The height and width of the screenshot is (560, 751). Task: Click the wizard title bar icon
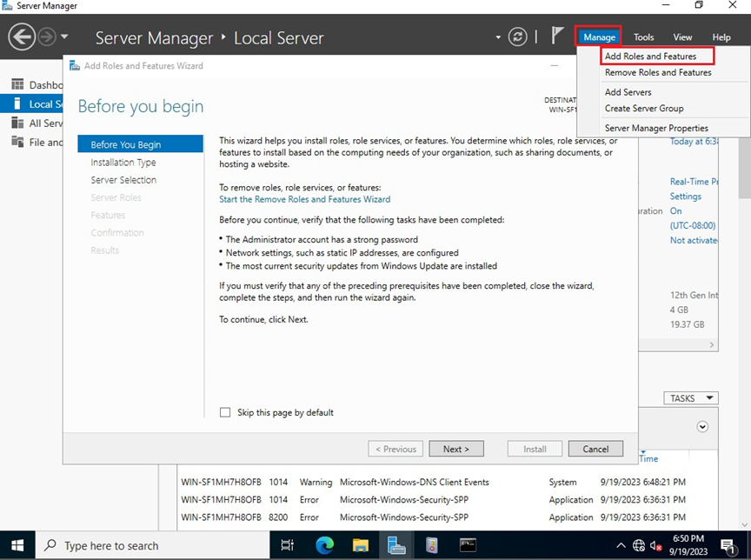coord(75,65)
